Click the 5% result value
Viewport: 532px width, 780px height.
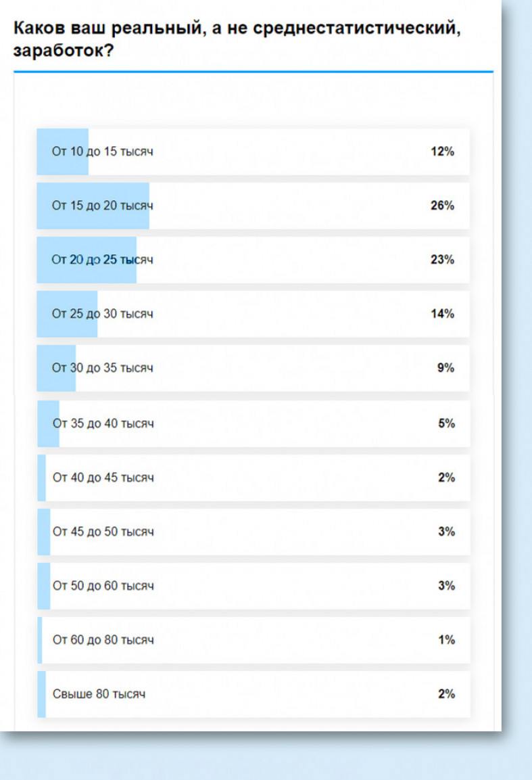446,423
